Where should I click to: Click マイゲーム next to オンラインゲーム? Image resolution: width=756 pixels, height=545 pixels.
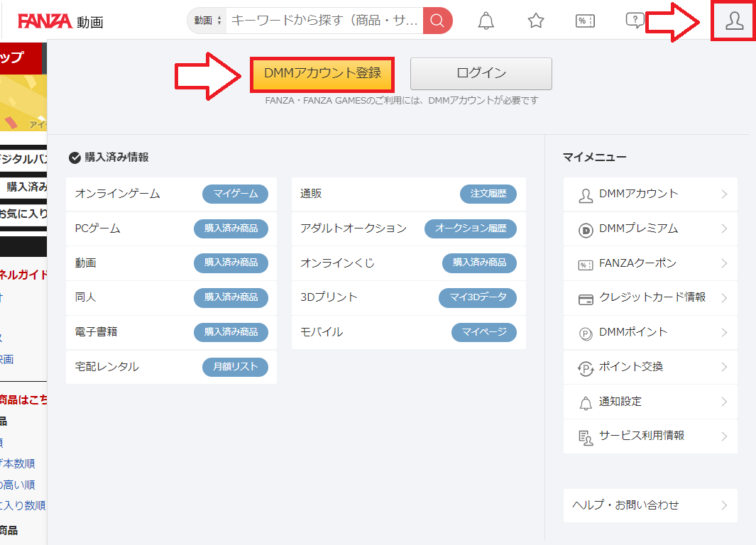(235, 194)
